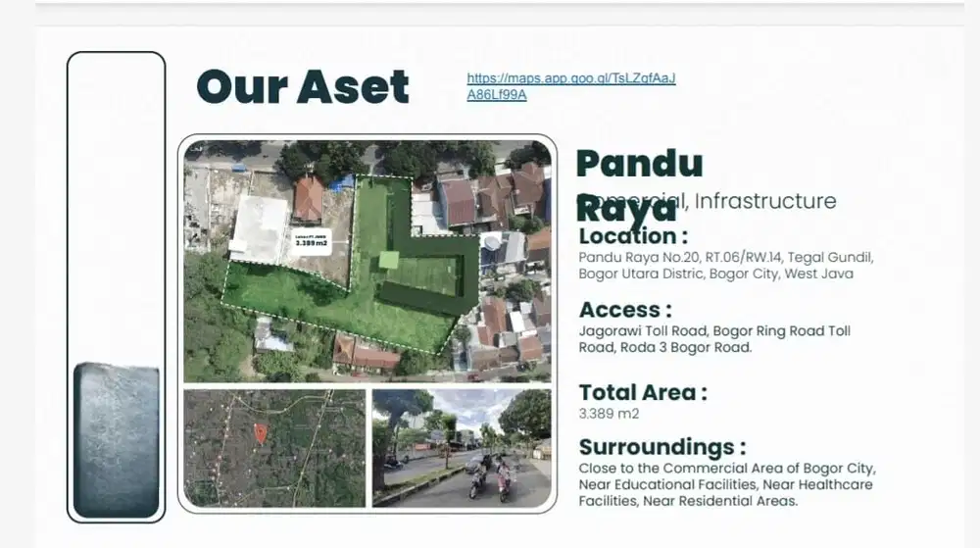
Task: Open the Google Maps short link
Action: (x=570, y=86)
